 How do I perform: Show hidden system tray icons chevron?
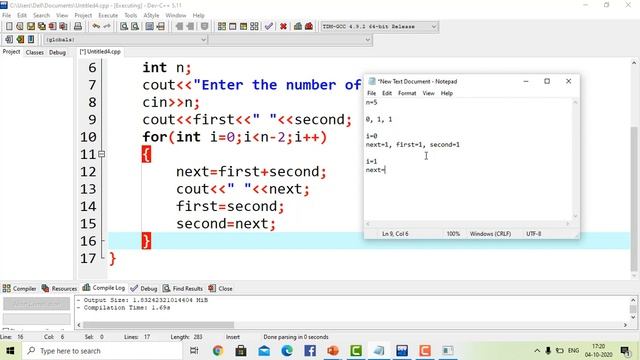537,351
